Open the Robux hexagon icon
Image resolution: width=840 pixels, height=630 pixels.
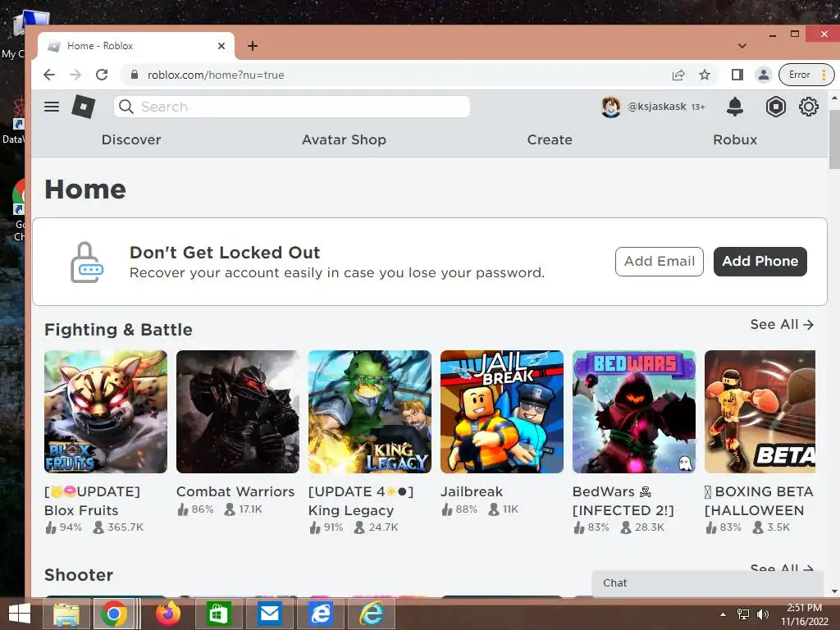click(775, 107)
